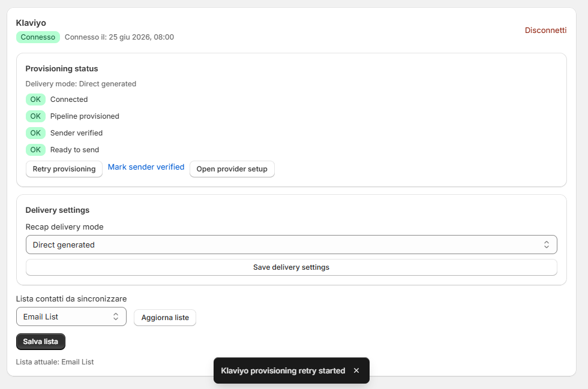Click the Salva lista button

click(x=41, y=342)
